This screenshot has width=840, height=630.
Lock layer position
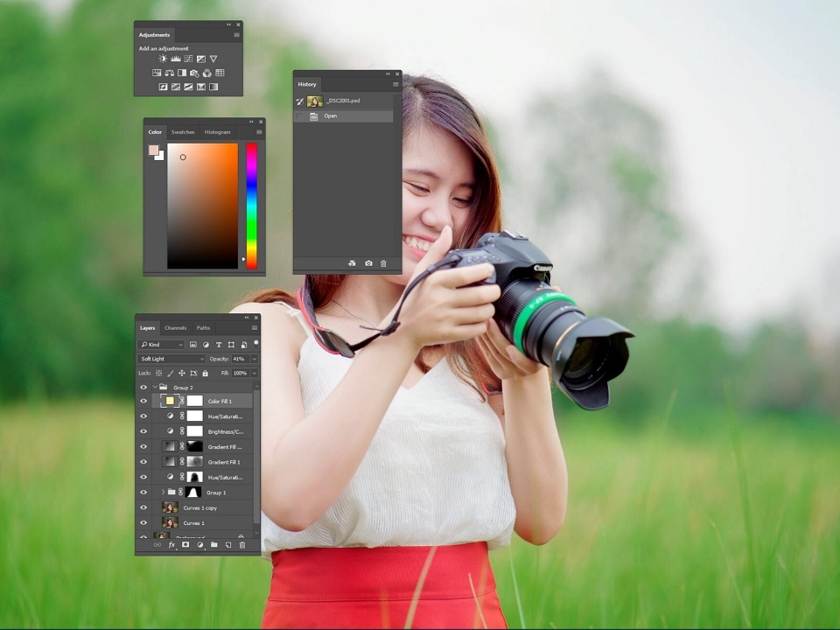pyautogui.click(x=182, y=374)
